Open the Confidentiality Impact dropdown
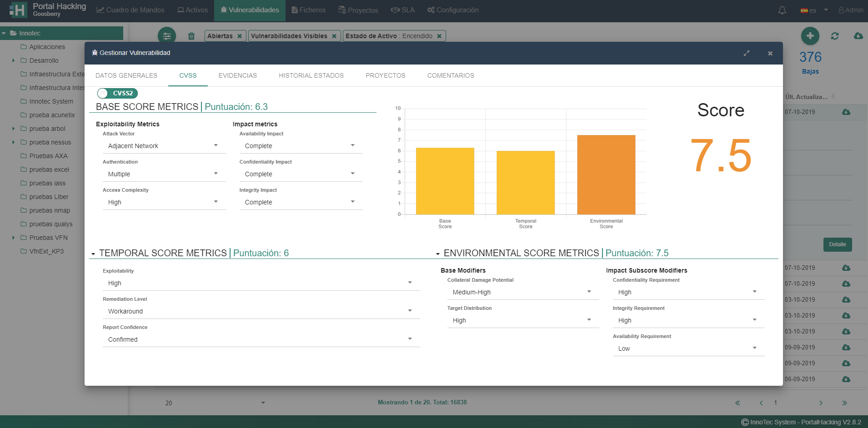Image resolution: width=868 pixels, height=428 pixels. (x=301, y=174)
